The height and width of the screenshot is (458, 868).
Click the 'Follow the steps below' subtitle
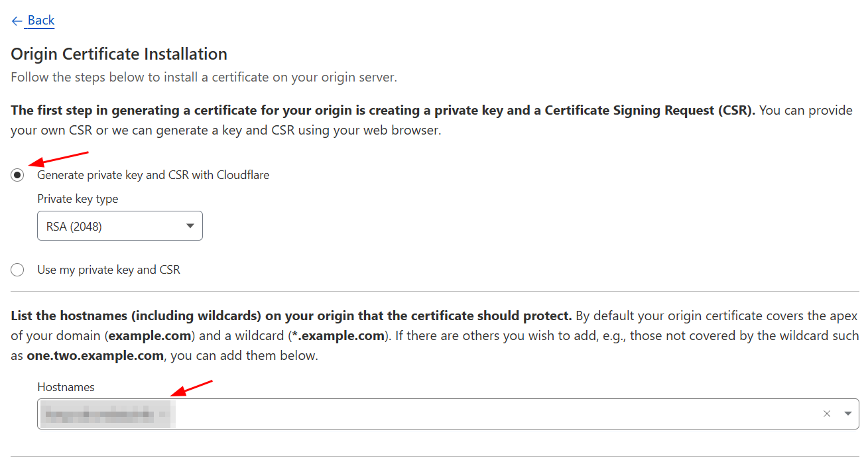click(x=204, y=77)
